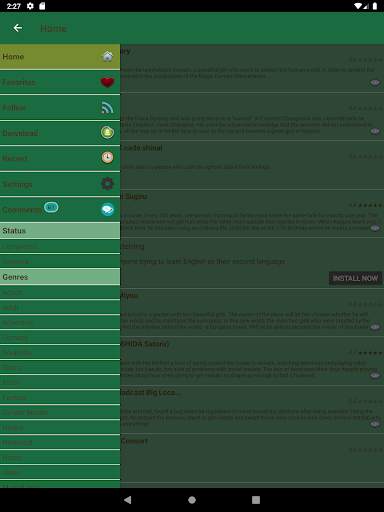Open the 'Big Loca...' entry title
This screenshot has width=384, height=512.
tap(150, 392)
